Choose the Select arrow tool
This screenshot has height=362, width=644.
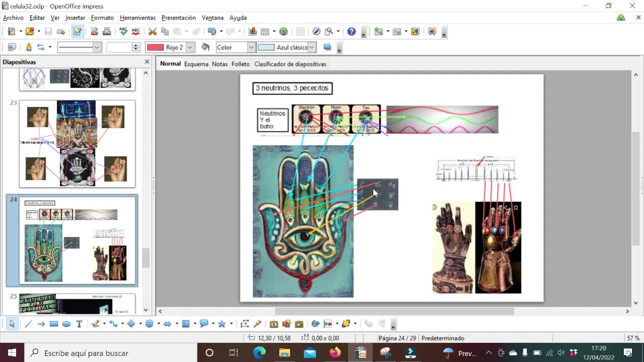pos(12,324)
